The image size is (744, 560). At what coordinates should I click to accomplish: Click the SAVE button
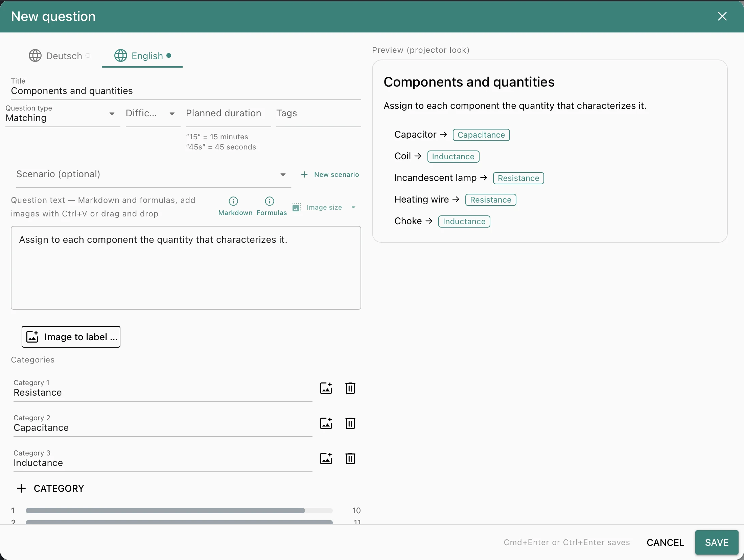point(717,542)
